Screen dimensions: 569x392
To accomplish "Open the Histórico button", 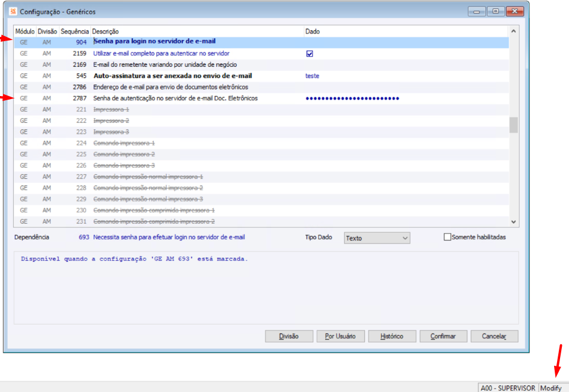I will coord(392,336).
